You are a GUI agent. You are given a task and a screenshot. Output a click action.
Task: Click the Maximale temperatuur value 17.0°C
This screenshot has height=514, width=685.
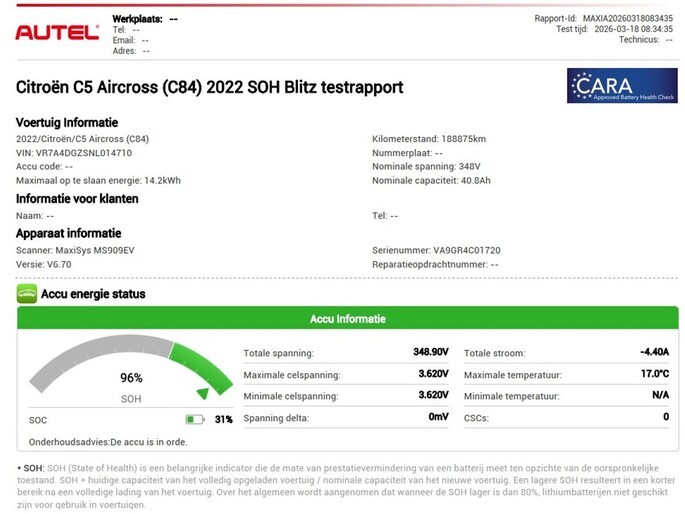tap(652, 374)
